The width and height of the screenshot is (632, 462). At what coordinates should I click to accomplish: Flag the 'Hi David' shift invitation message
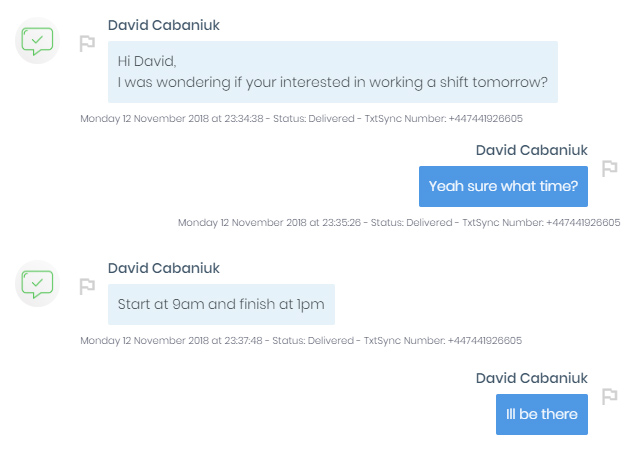(x=87, y=43)
